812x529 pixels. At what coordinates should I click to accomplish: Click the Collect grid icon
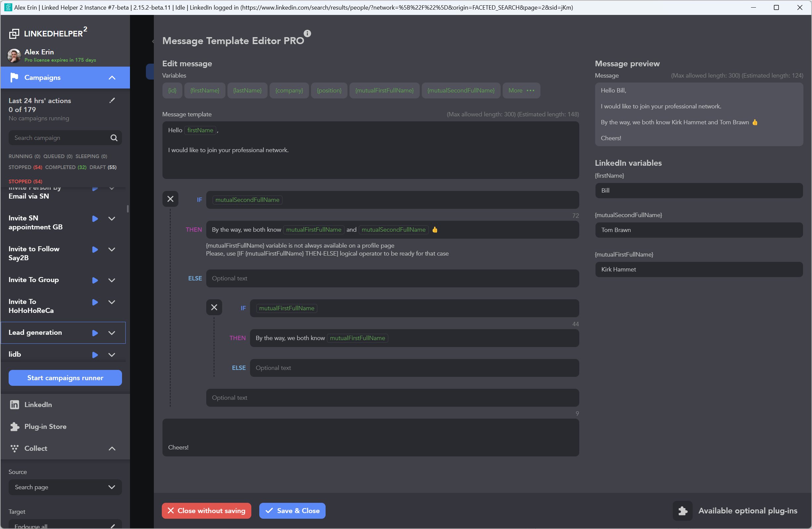click(14, 448)
